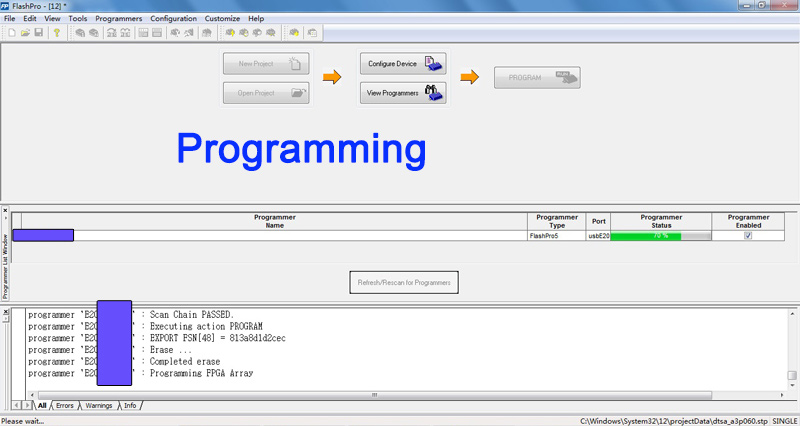This screenshot has height=426, width=800.
Task: Click the PROGRAM button
Action: click(537, 78)
